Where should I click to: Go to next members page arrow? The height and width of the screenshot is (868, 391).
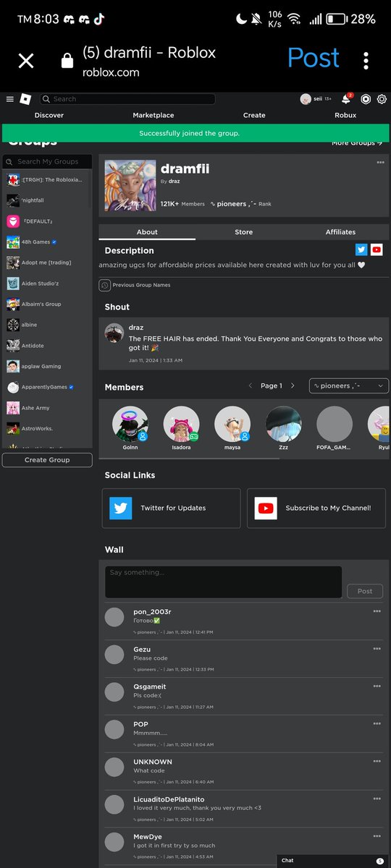pyautogui.click(x=293, y=386)
